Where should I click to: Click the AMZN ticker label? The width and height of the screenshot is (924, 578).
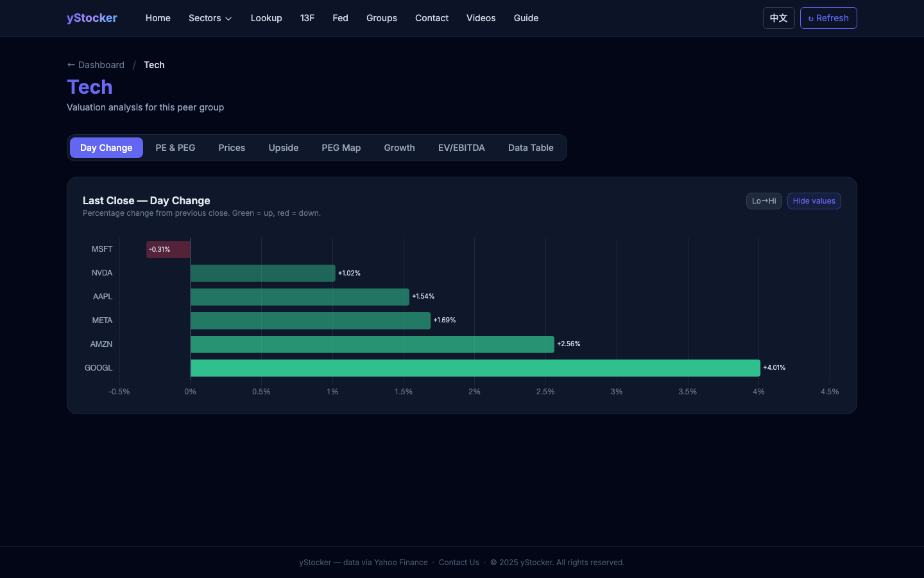coord(101,344)
